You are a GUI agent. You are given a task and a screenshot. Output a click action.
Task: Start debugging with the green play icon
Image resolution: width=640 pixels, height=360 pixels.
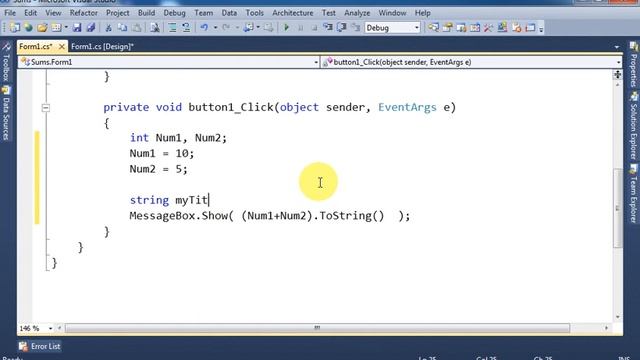click(x=287, y=28)
